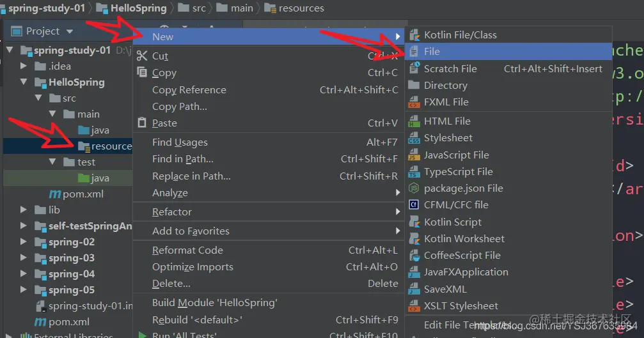Viewport: 644px width, 338px height.
Task: Click the SaveXML template icon
Action: [x=414, y=289]
